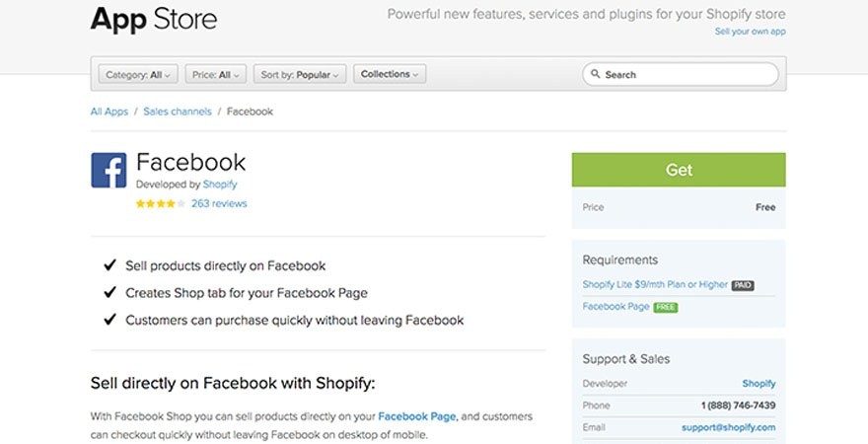Click the PAID badge next to Shopify Lite
This screenshot has height=444, width=868.
point(743,285)
